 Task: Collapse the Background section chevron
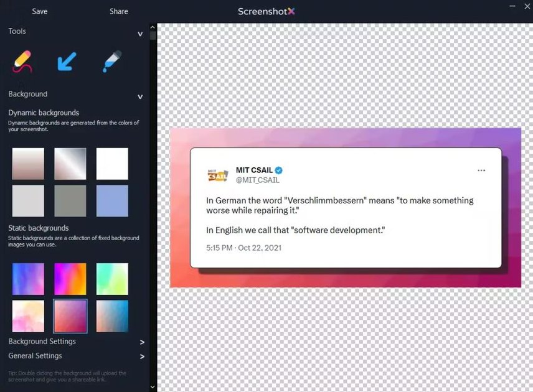(x=140, y=96)
